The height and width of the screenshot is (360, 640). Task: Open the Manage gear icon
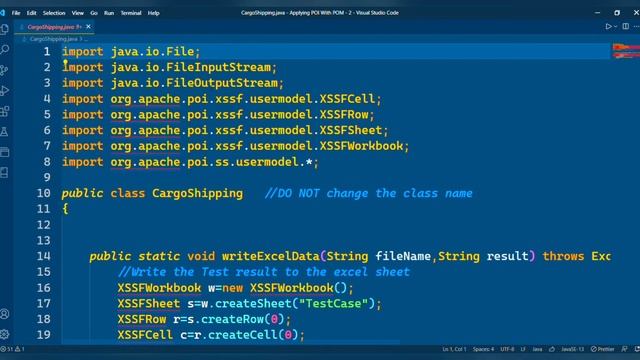(4, 334)
